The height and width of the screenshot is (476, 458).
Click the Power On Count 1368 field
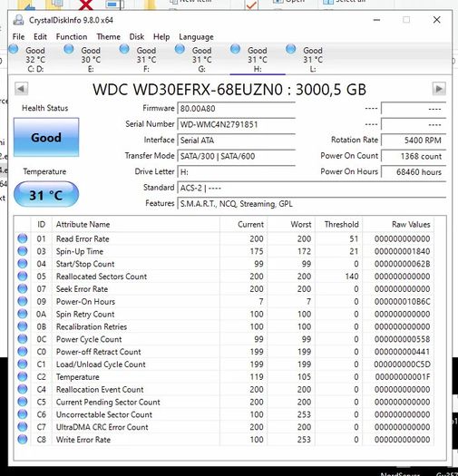[x=414, y=156]
